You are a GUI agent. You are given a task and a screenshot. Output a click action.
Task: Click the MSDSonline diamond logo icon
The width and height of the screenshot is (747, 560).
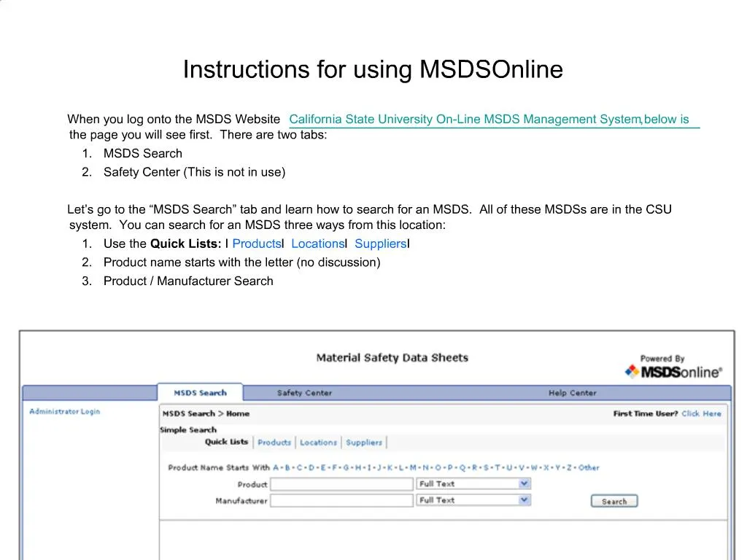tap(632, 370)
